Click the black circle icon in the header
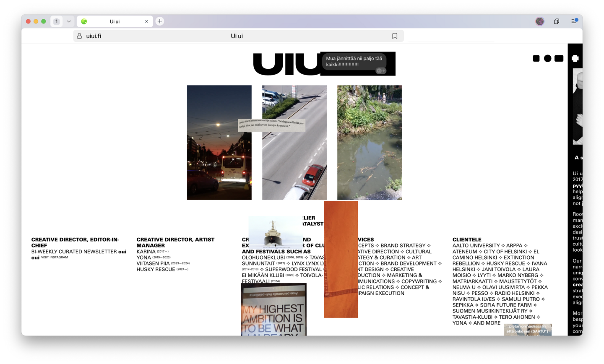The width and height of the screenshot is (604, 364). 548,58
